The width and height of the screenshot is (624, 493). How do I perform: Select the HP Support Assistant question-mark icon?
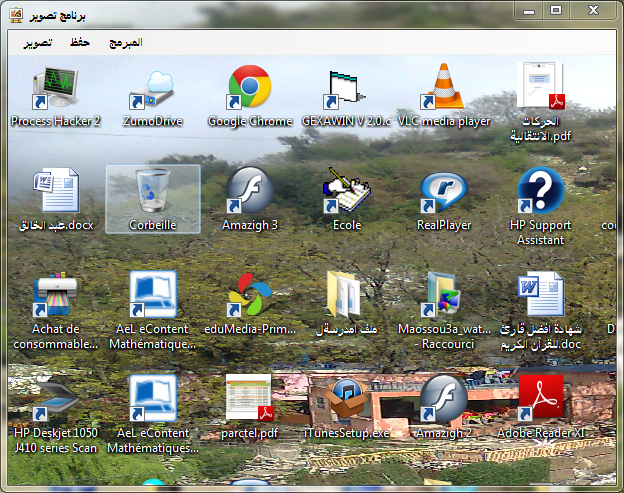540,190
